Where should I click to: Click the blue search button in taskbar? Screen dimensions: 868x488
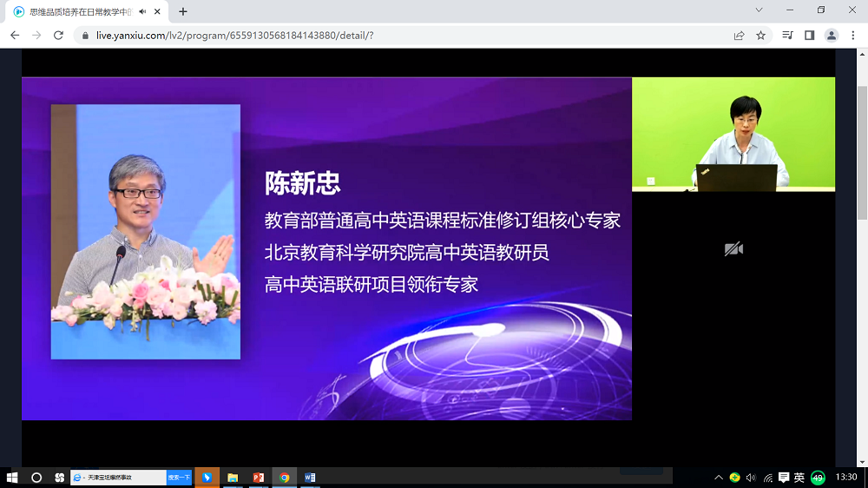179,478
